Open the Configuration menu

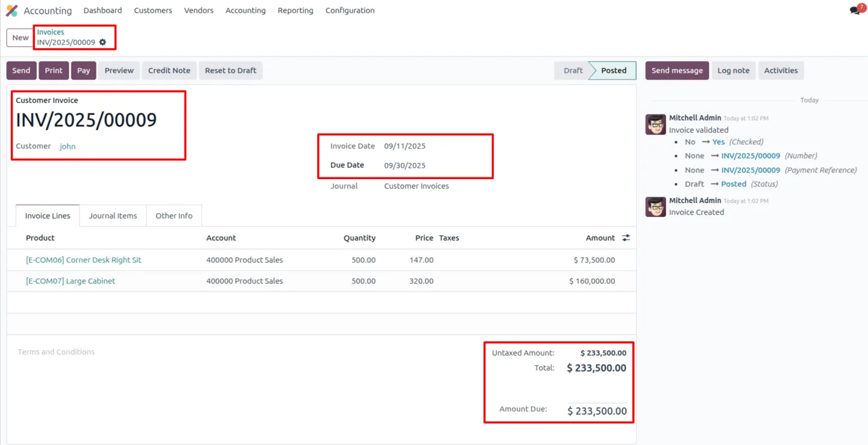coord(350,10)
